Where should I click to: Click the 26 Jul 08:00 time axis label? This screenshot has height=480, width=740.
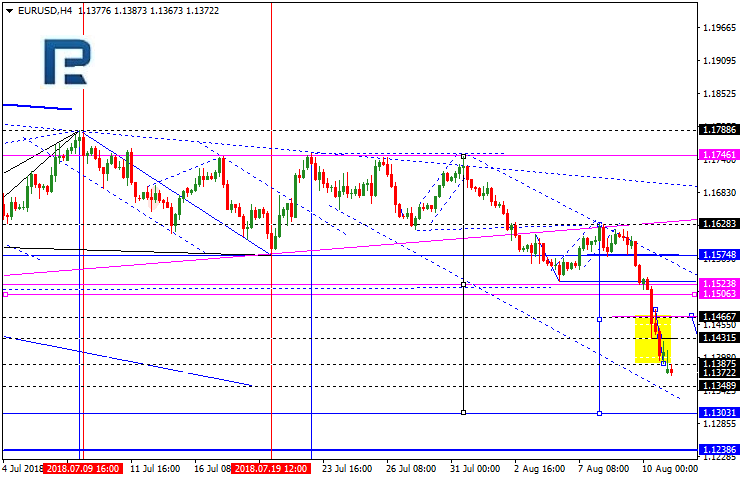tap(411, 469)
